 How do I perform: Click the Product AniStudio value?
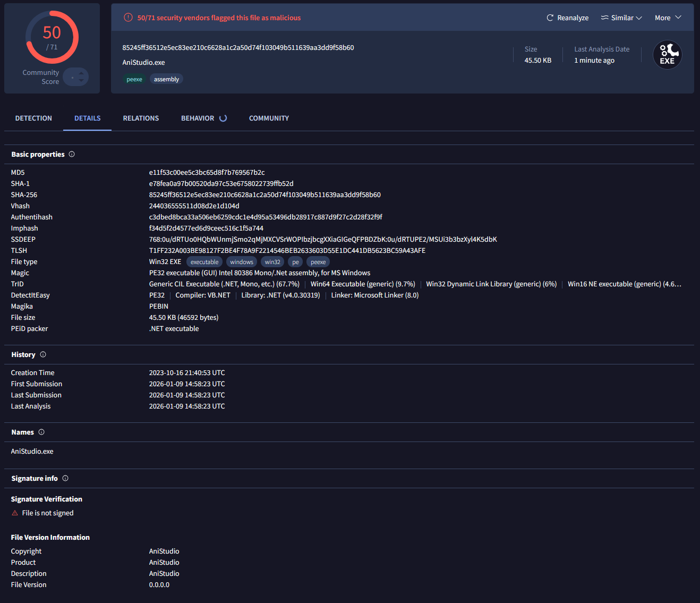[164, 563]
